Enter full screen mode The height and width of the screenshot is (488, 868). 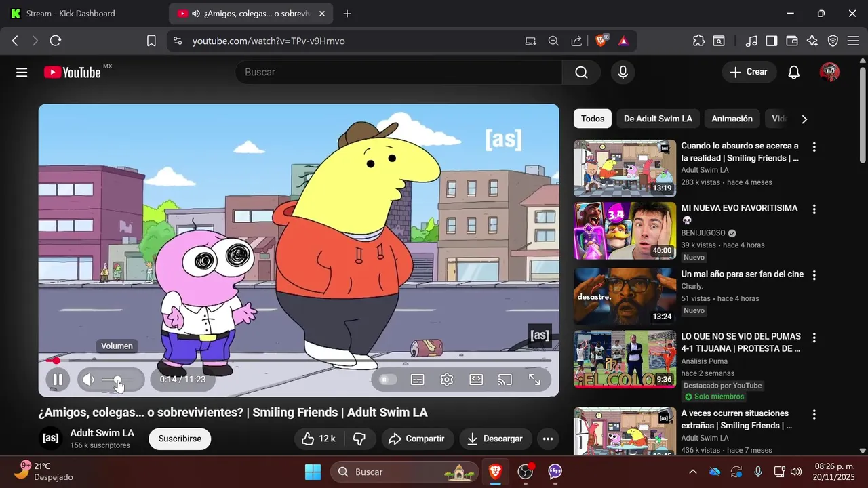coord(534,380)
